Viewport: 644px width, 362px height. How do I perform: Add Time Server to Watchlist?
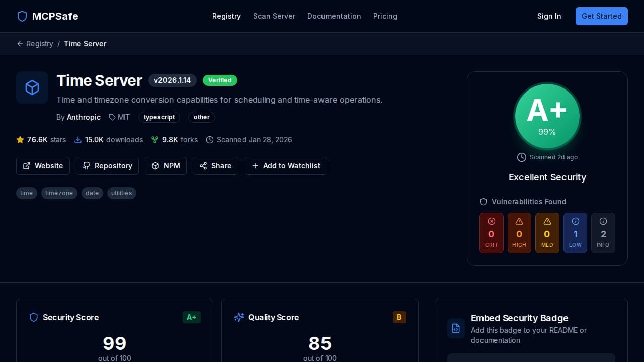pyautogui.click(x=286, y=166)
